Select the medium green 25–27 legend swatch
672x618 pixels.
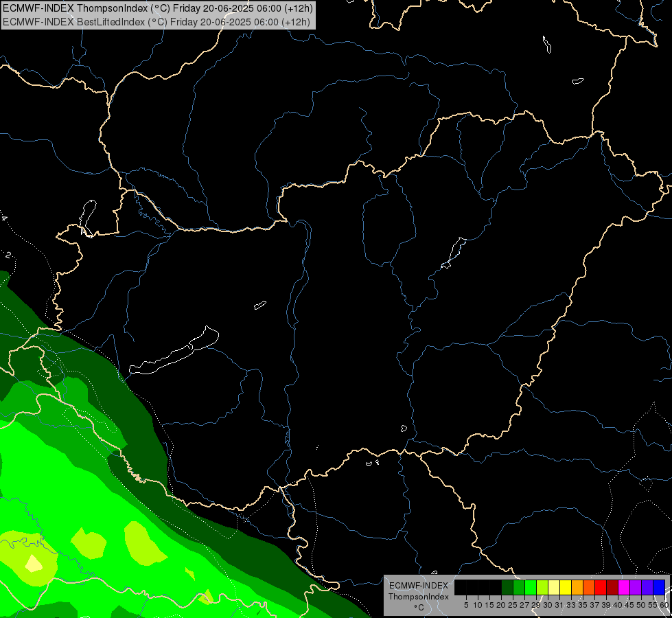519,587
